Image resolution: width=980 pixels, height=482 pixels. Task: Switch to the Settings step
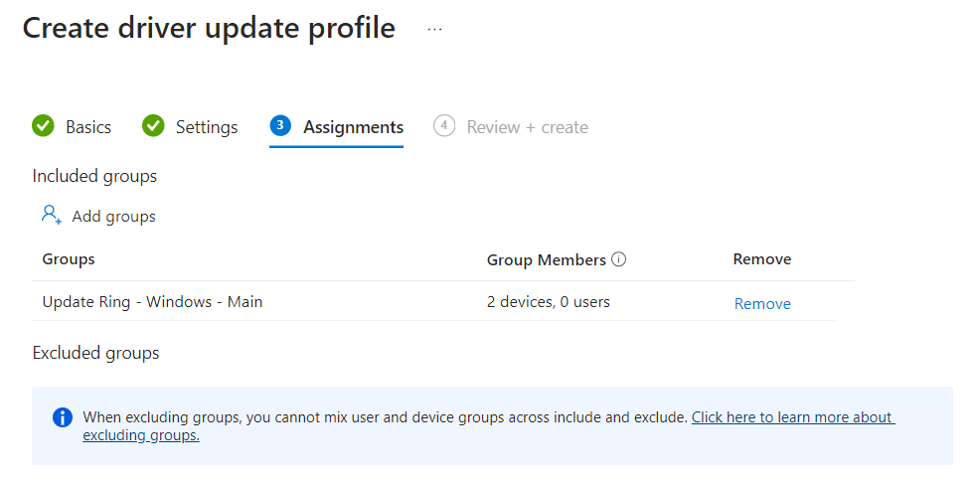coord(207,127)
